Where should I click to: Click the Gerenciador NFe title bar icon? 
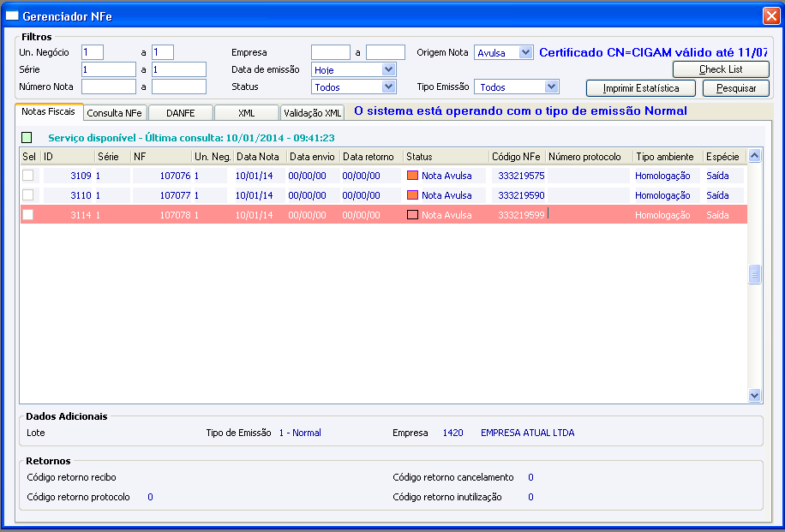click(11, 15)
